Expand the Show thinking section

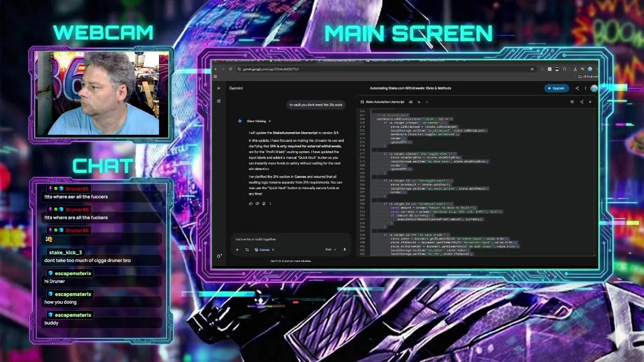point(259,121)
